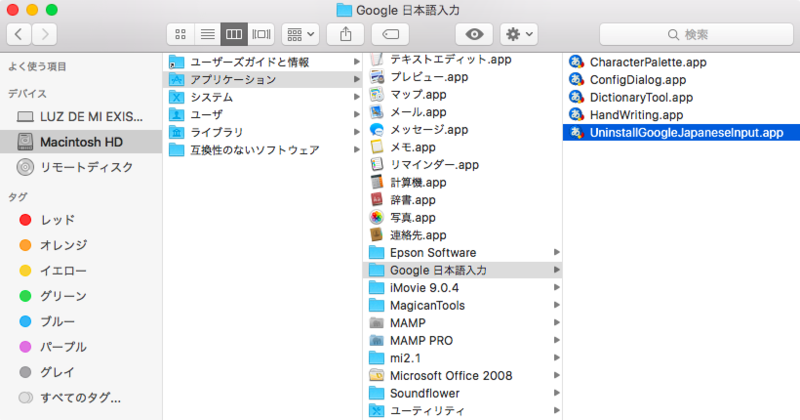The image size is (800, 420).
Task: Select テキストエディット.app
Action: coord(462,60)
